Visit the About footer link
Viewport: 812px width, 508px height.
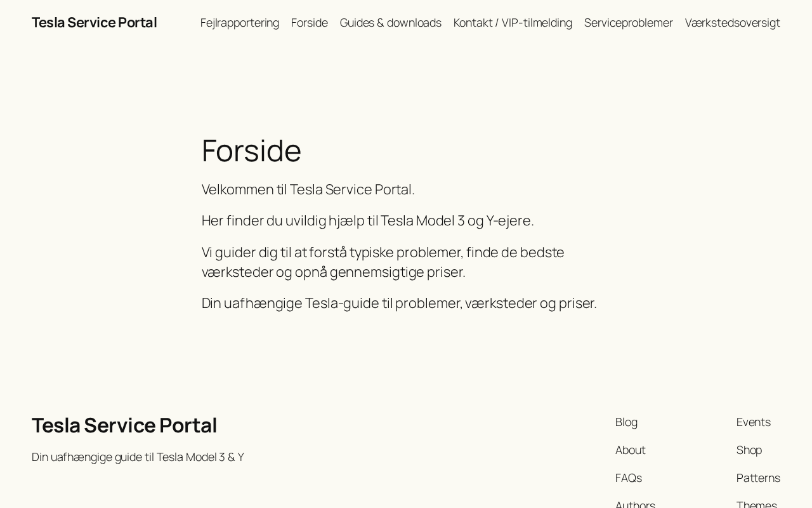point(630,450)
